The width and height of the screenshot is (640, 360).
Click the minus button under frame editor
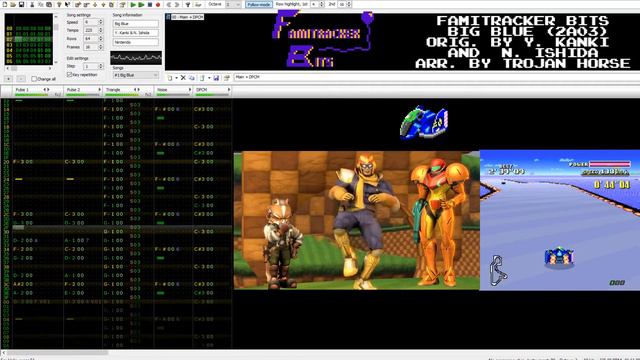21,79
